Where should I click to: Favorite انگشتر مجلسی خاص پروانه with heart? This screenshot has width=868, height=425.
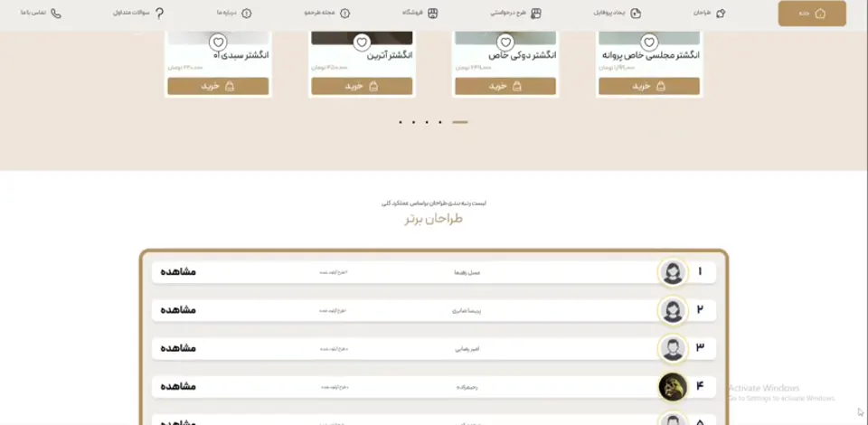click(x=649, y=42)
